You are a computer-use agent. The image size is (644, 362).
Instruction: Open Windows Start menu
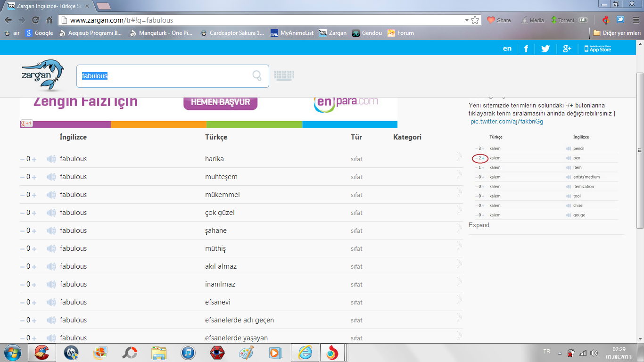[12, 353]
